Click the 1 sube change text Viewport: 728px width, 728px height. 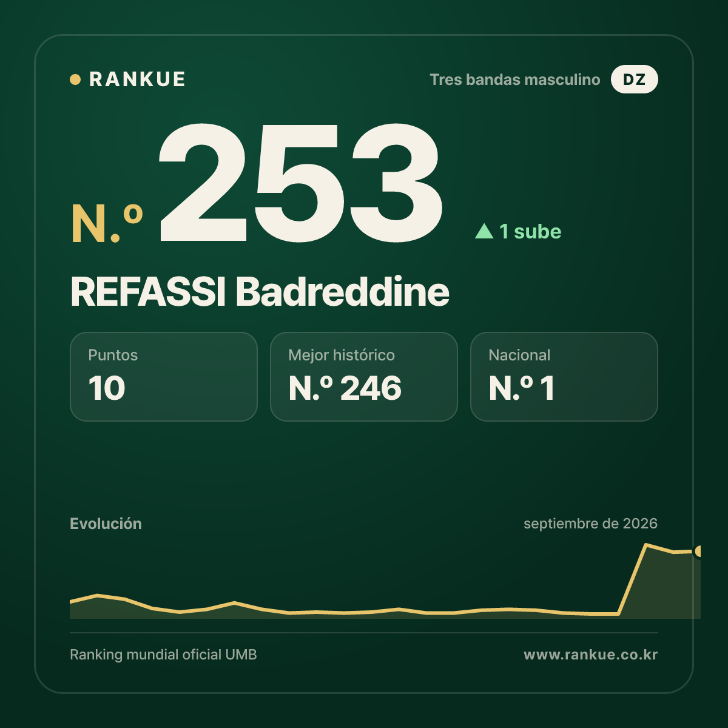530,231
